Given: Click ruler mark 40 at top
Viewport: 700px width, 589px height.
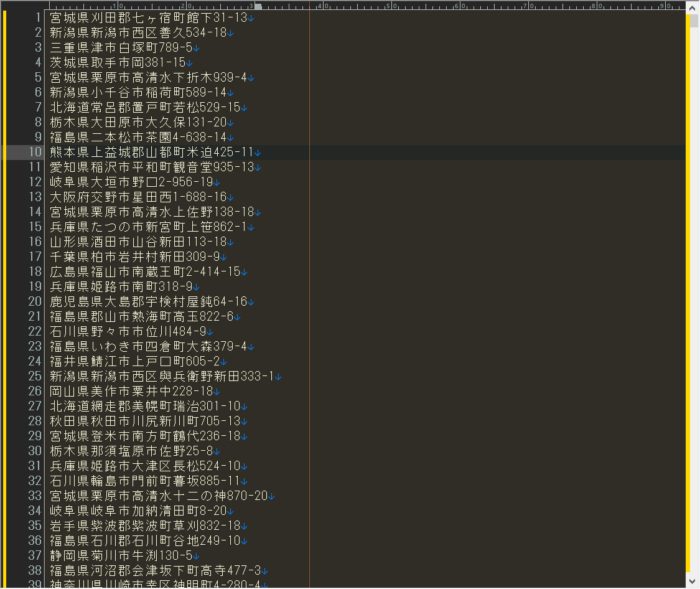Looking at the screenshot, I should (324, 6).
